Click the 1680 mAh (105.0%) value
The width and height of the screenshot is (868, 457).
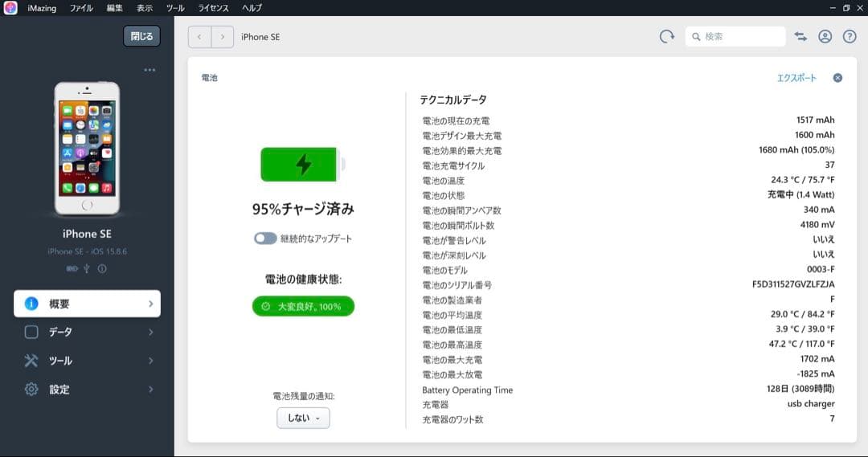[796, 150]
